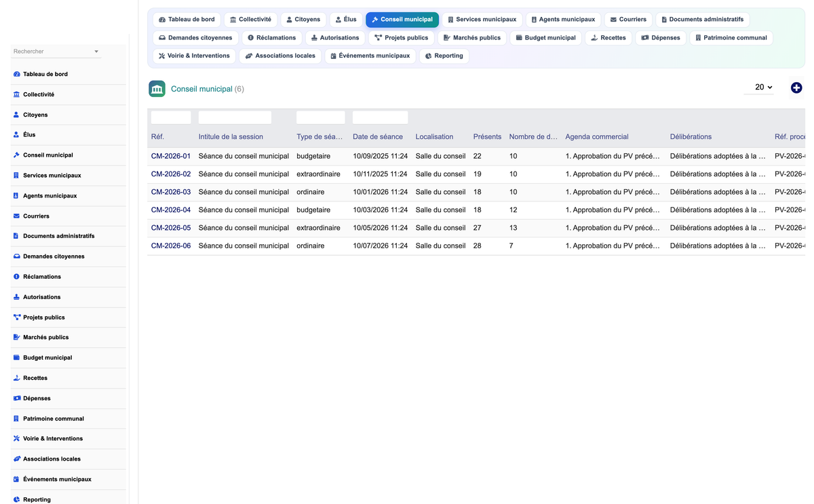The height and width of the screenshot is (504, 814).
Task: Switch to Demandes citoyennes top tab
Action: coord(195,38)
